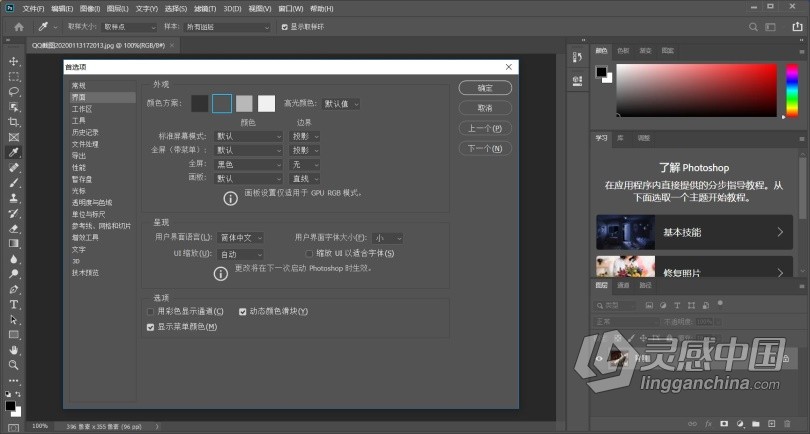Click the 取消 button
The height and width of the screenshot is (434, 810).
point(485,108)
